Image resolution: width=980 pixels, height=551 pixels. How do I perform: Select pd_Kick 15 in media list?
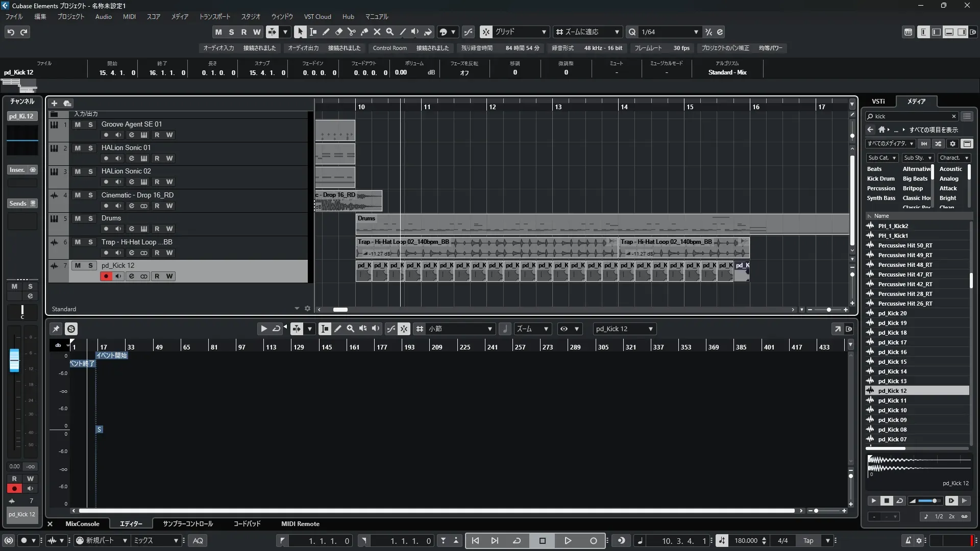pos(892,362)
